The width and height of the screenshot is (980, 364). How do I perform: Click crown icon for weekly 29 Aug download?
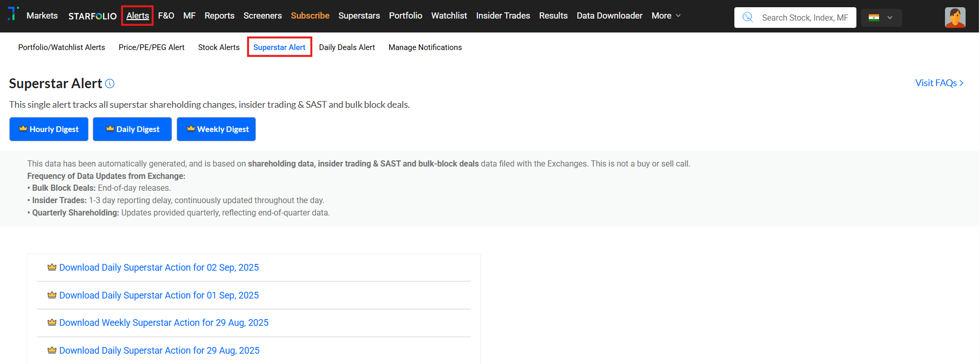(52, 322)
